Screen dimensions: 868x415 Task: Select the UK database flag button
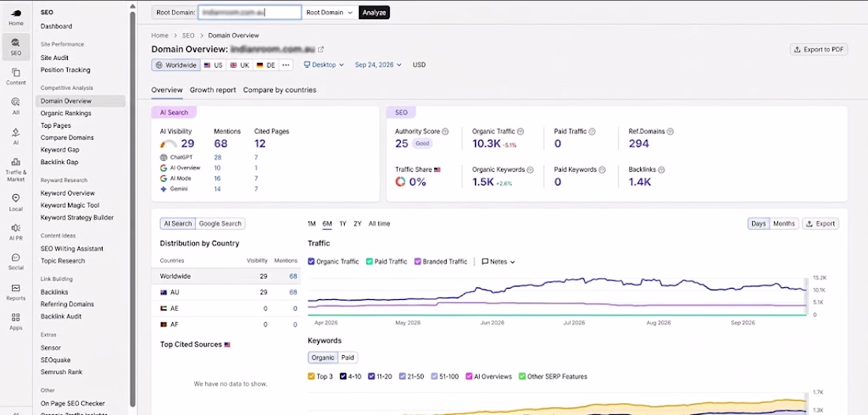coord(240,65)
